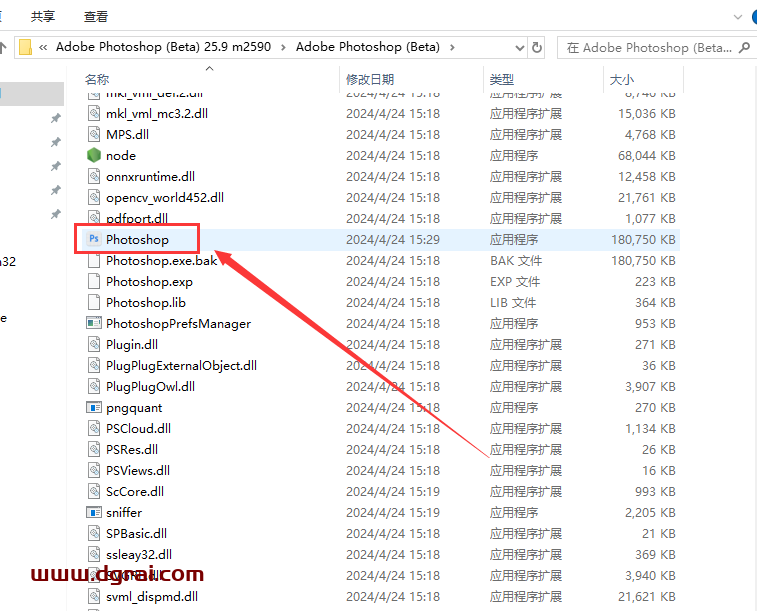Select the Photoshop.lib file icon
Image resolution: width=757 pixels, height=611 pixels.
click(x=94, y=302)
